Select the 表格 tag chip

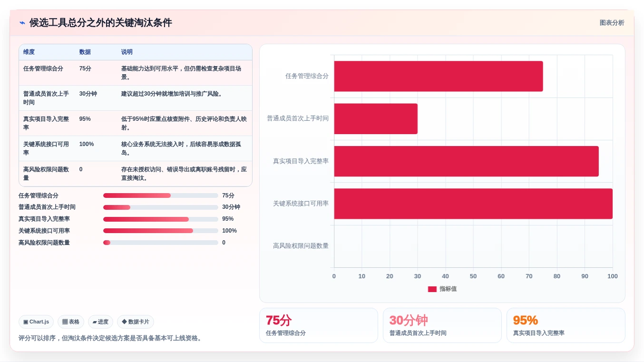click(71, 322)
